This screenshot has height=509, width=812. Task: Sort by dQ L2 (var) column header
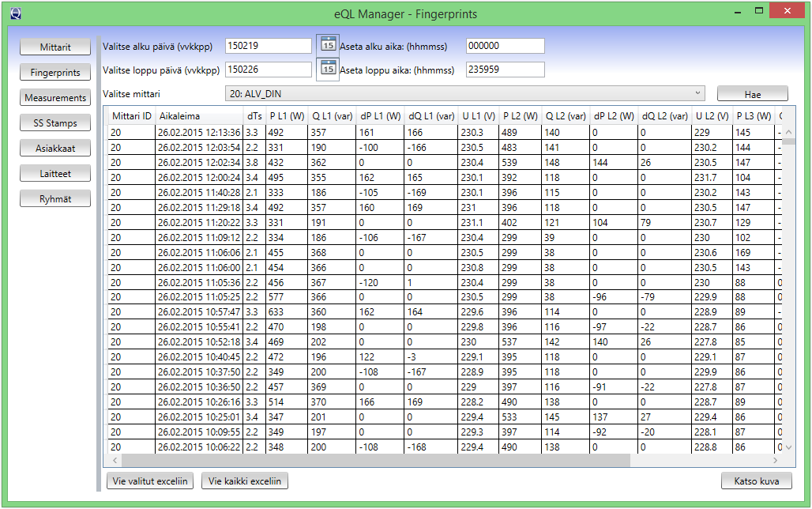pos(665,116)
